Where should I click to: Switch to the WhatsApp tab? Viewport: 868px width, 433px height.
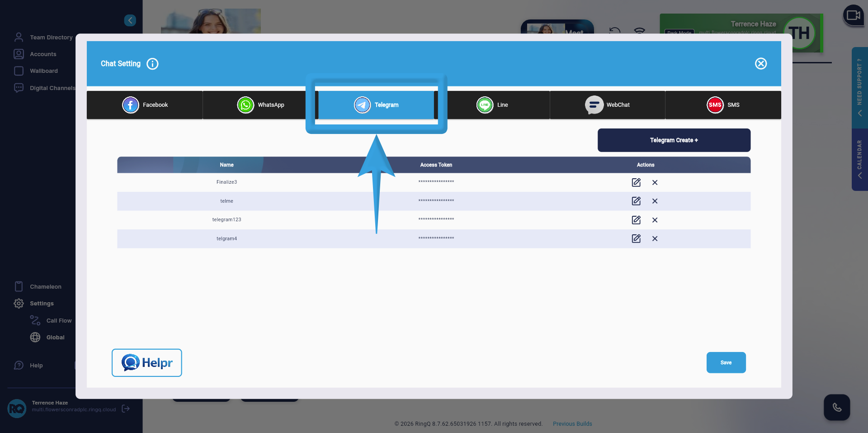tap(261, 105)
